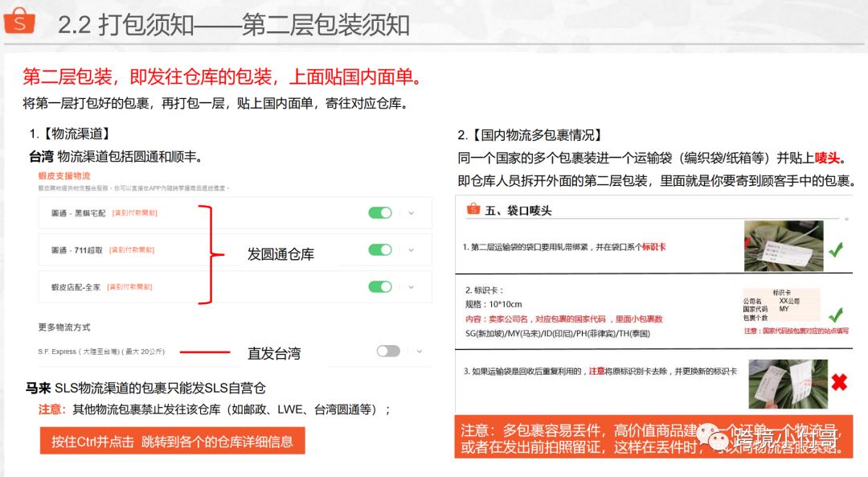Click the green checkmark beside the 标识卡 sample

[836, 315]
